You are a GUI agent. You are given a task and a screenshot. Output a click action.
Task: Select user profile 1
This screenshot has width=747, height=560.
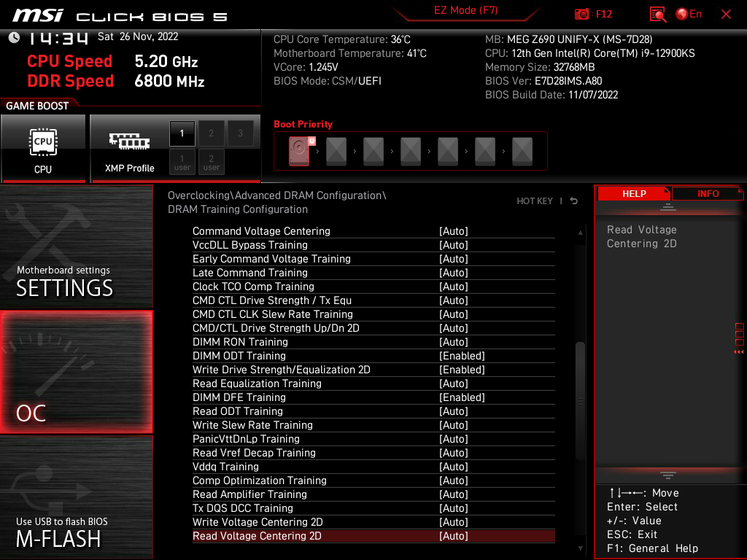[182, 162]
